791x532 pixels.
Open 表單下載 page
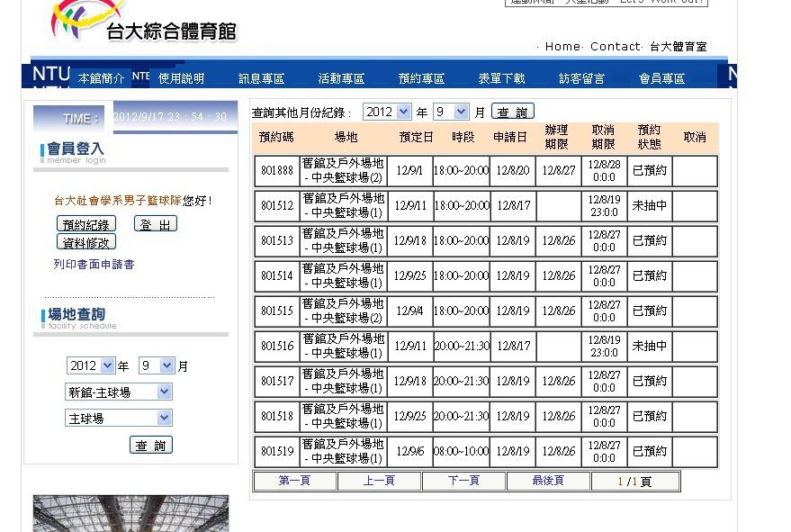(501, 78)
